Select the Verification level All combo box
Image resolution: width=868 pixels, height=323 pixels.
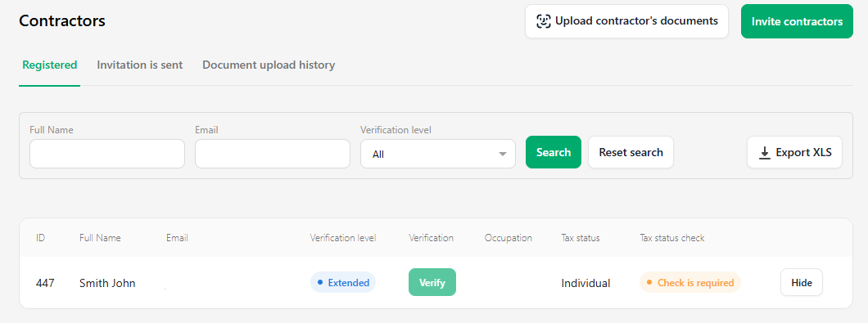pos(438,154)
